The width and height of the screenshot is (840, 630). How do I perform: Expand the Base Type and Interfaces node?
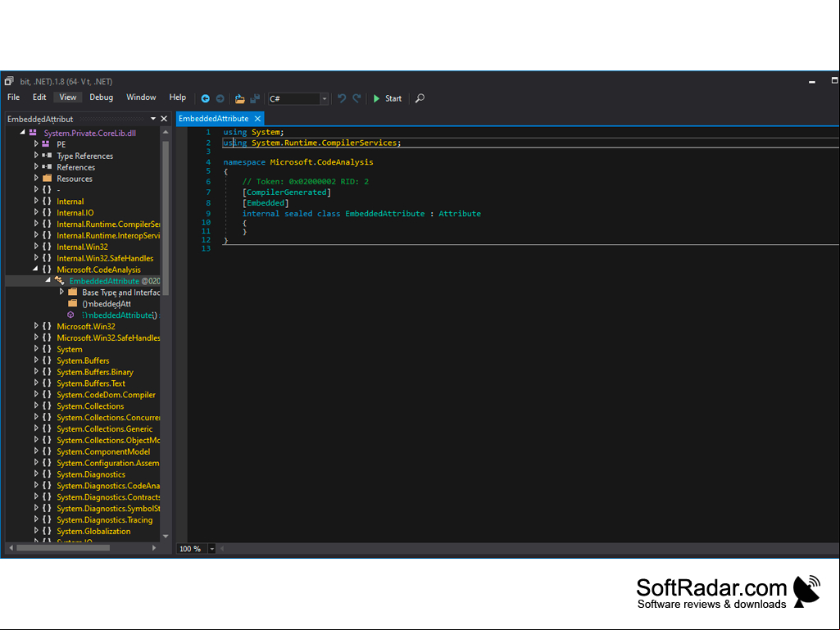click(61, 292)
